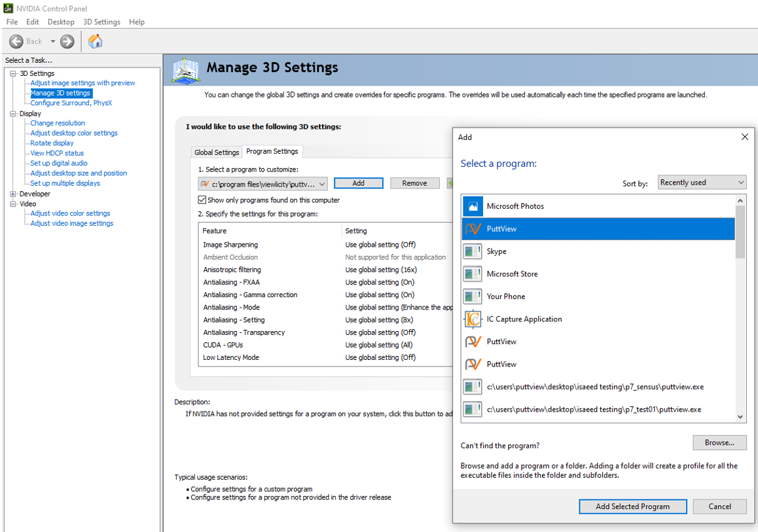Screen dimensions: 758x532
Task: Click the Microsoft Photos icon in program list
Action: (x=473, y=206)
